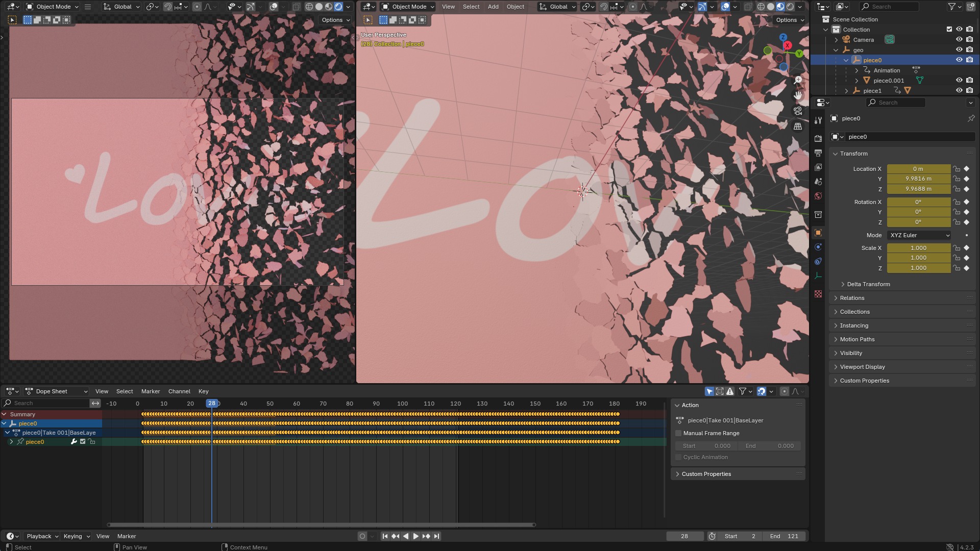Open the Keying menu

click(x=76, y=536)
